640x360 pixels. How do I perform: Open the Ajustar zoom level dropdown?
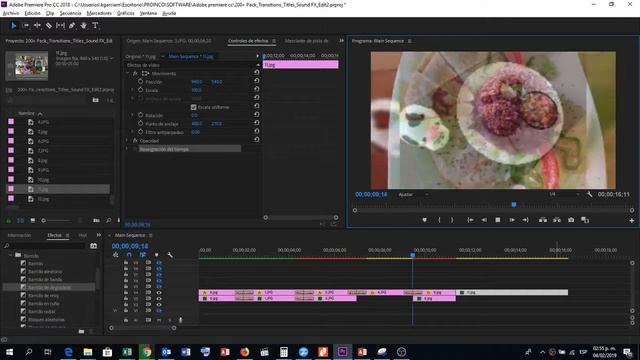pyautogui.click(x=413, y=194)
